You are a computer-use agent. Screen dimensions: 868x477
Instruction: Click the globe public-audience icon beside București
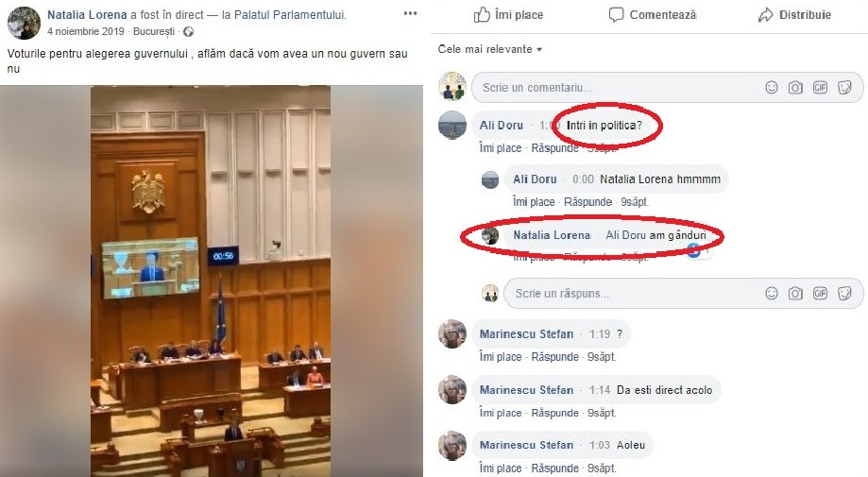188,31
